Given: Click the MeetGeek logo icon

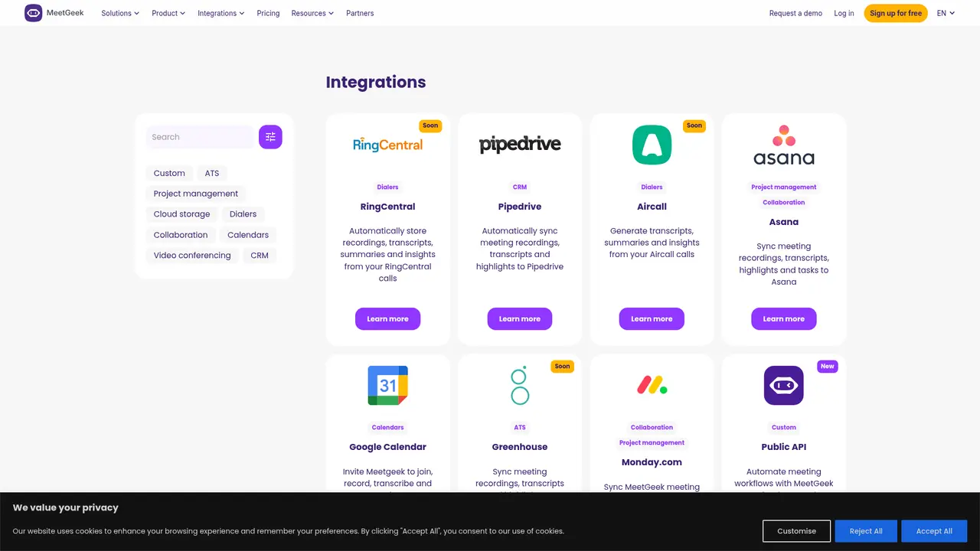Looking at the screenshot, I should point(34,13).
